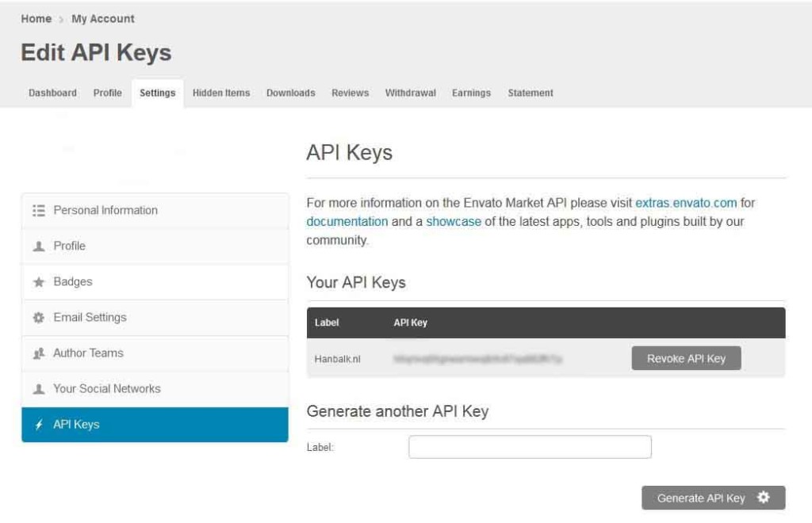
Task: Select API Keys in the sidebar
Action: (x=155, y=425)
